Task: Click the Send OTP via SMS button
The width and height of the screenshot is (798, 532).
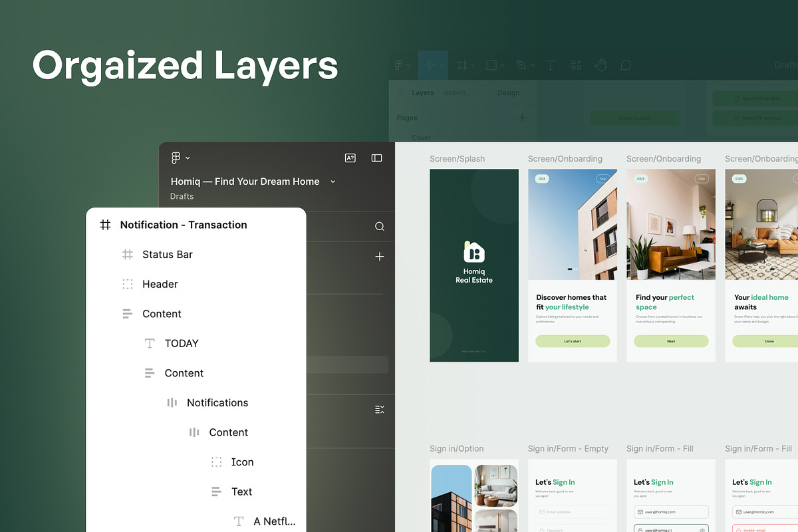Action: coord(755,98)
